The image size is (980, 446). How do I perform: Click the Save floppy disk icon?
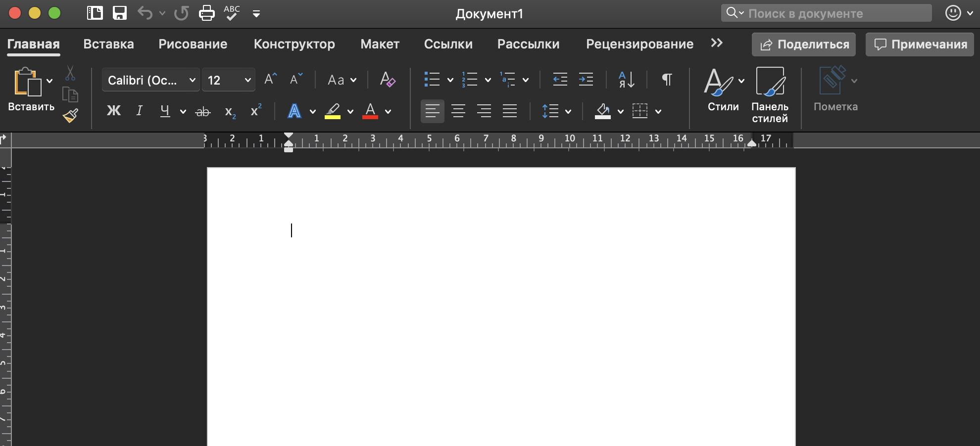coord(120,13)
